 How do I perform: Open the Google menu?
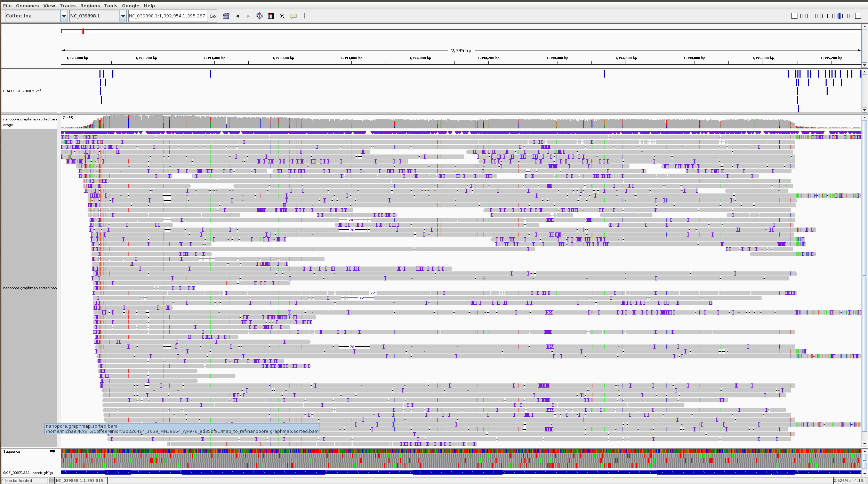(130, 6)
